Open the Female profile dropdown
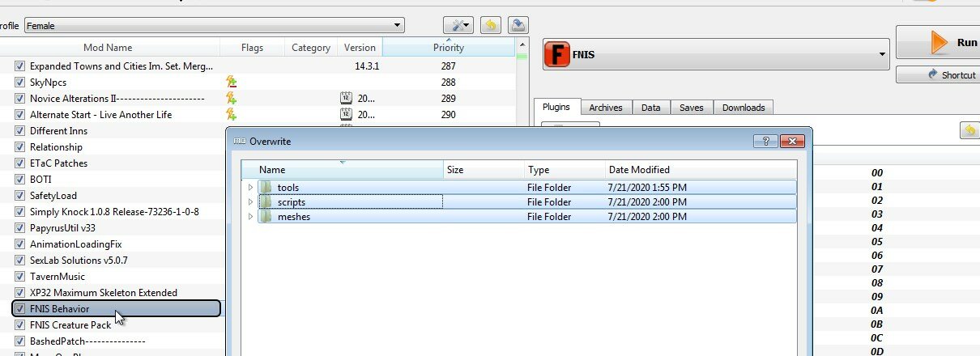The height and width of the screenshot is (356, 980). 214,26
